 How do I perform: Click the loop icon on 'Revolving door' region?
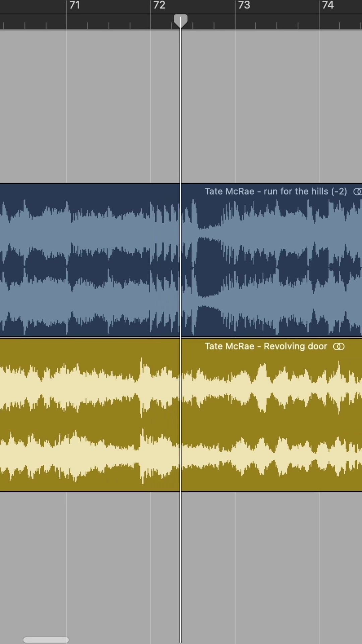[x=339, y=346]
